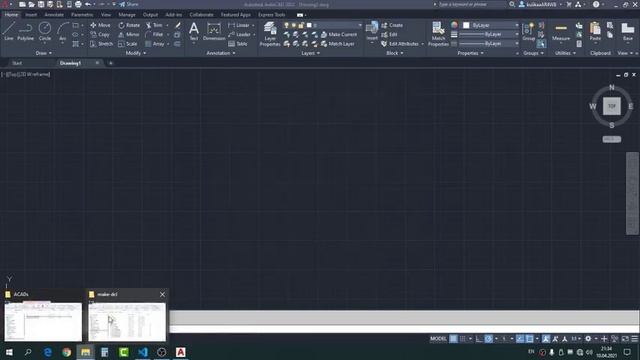Screen dimensions: 640x360
Task: Click the Group tool
Action: (529, 31)
